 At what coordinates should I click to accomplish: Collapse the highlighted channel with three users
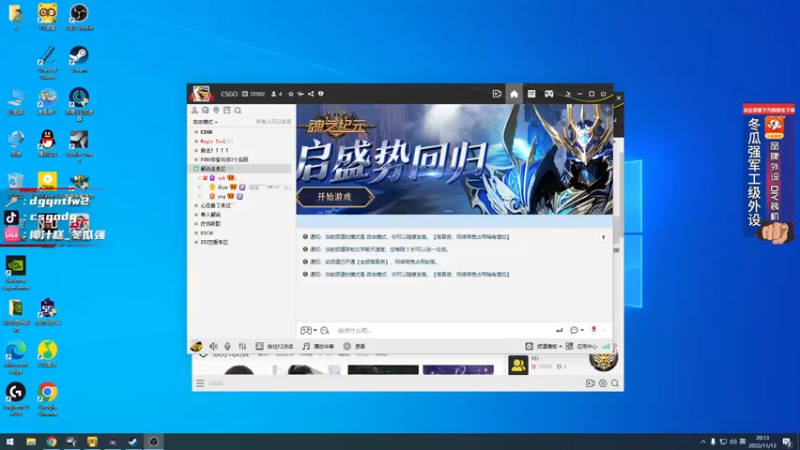(196, 168)
